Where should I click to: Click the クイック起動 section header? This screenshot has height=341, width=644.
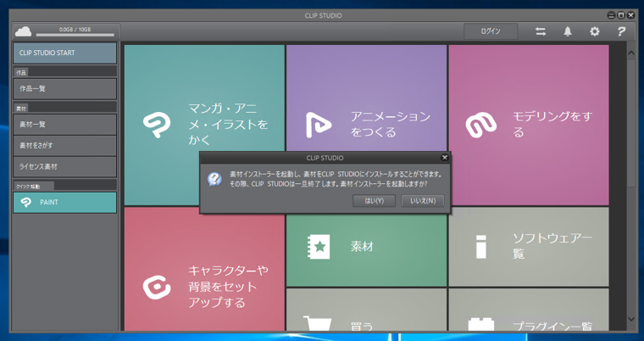[x=34, y=187]
